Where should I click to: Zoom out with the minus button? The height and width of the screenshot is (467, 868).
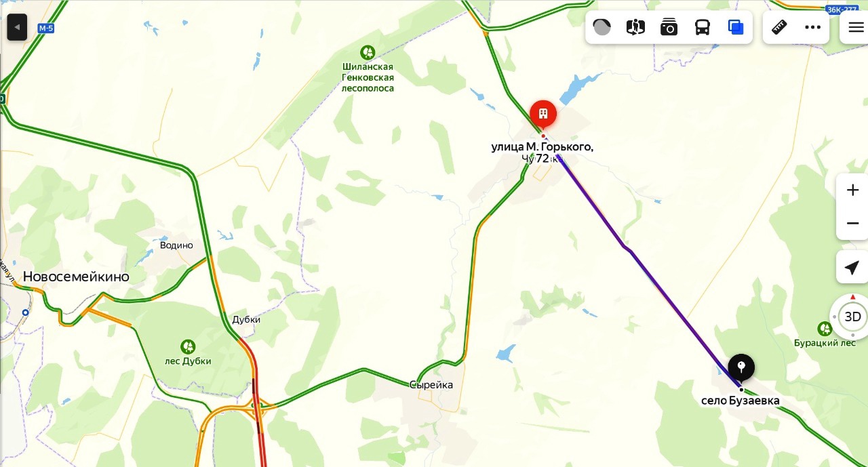852,223
